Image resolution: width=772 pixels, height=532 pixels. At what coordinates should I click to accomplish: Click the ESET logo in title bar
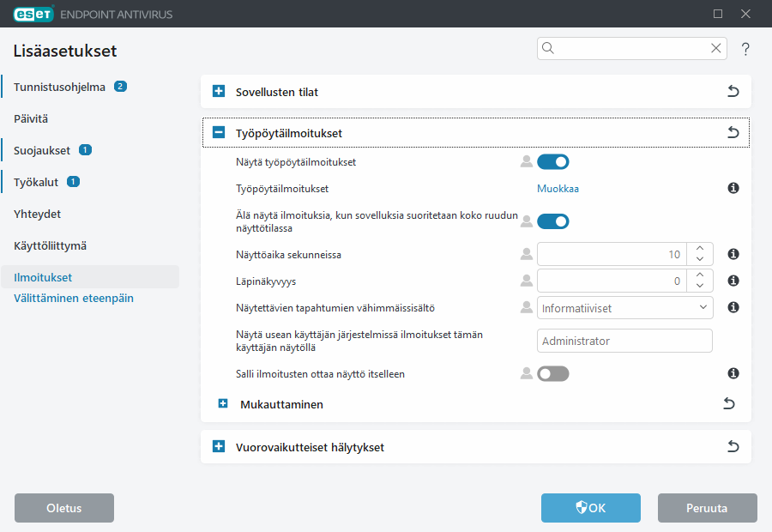click(33, 14)
